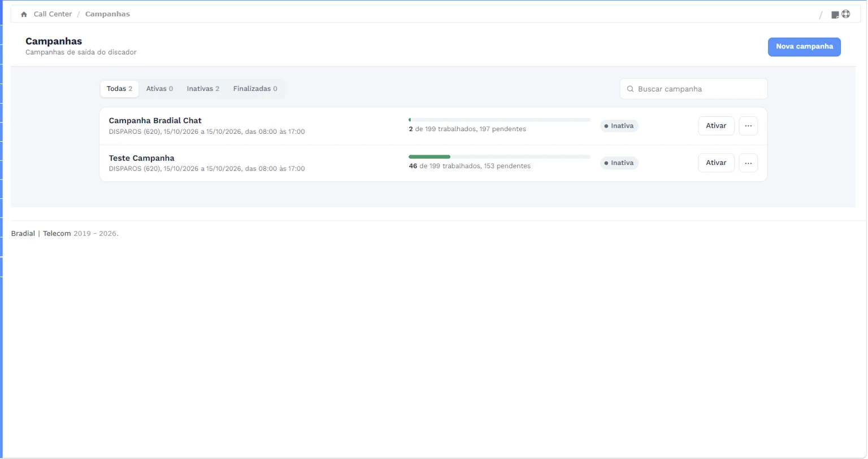Viewport: 868px width, 459px height.
Task: Switch to the Ativas tab
Action: click(159, 89)
